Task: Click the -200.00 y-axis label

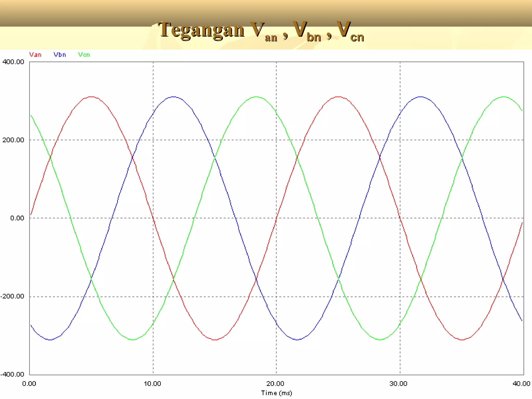Action: (x=12, y=296)
